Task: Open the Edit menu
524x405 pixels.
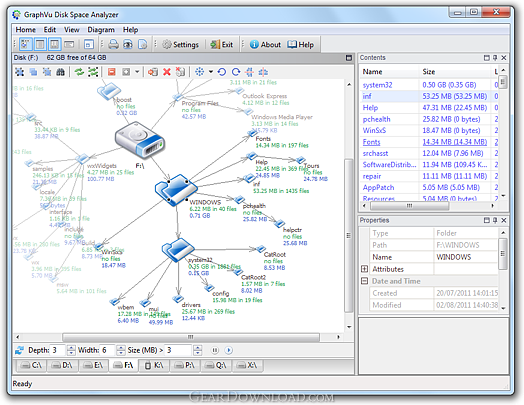Action: coord(50,30)
